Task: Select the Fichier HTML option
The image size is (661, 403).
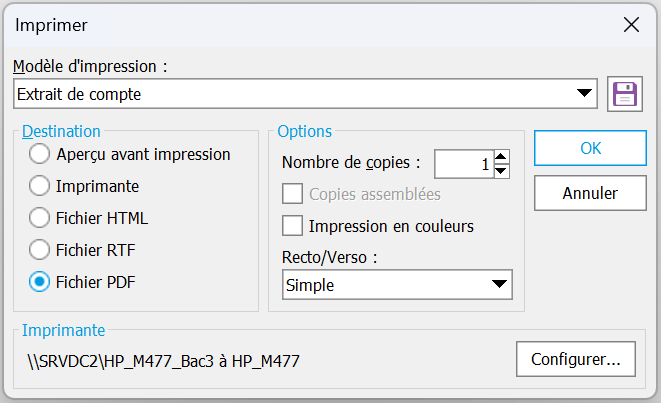Action: [x=40, y=217]
